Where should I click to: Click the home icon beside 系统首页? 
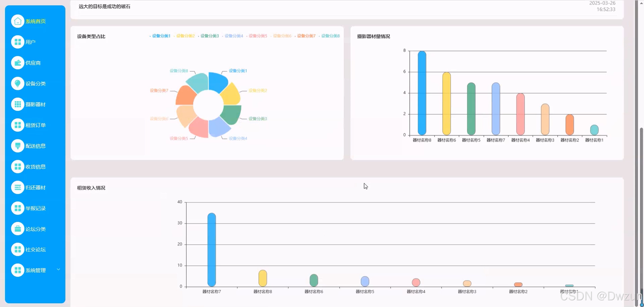18,21
